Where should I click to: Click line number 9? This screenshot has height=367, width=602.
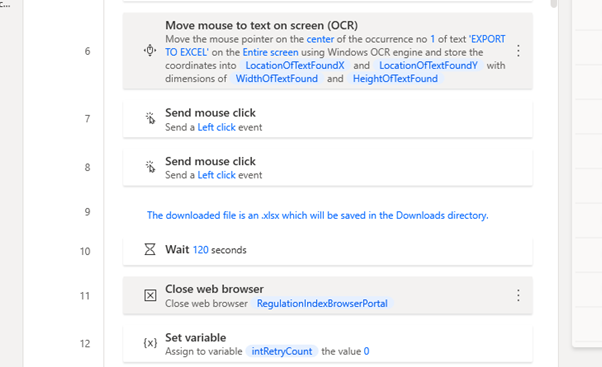coord(87,212)
